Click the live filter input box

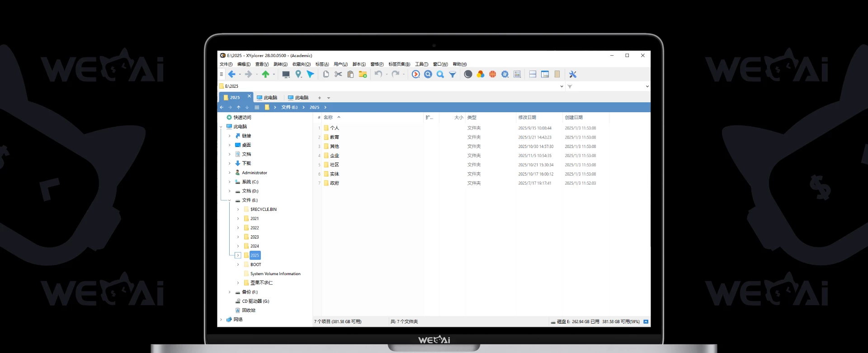(x=608, y=86)
